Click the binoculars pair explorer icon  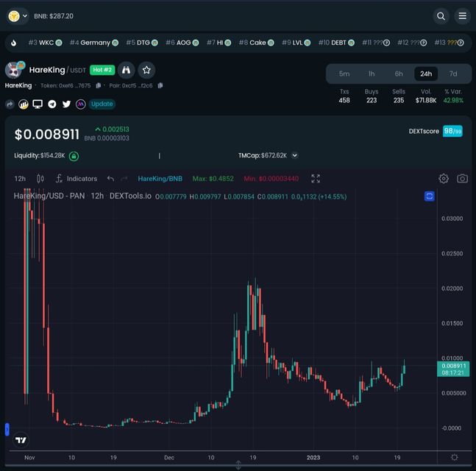point(126,70)
